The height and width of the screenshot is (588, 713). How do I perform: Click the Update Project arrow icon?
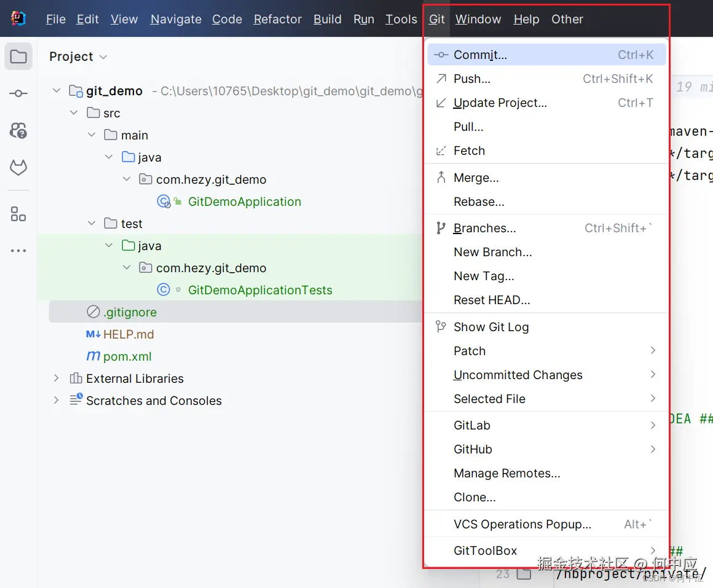(441, 103)
